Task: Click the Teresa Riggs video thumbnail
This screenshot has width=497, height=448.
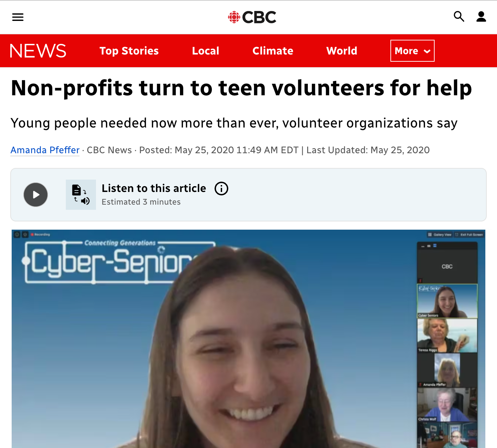Action: 447,336
